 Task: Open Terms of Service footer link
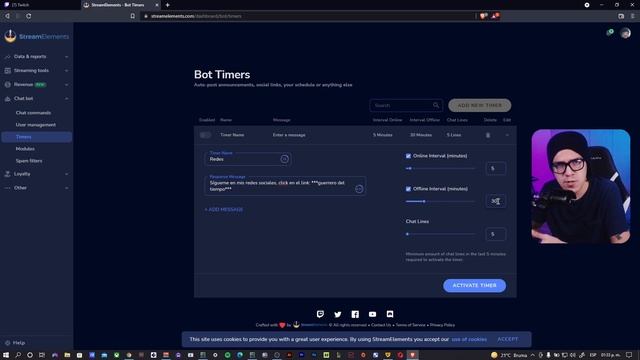410,325
